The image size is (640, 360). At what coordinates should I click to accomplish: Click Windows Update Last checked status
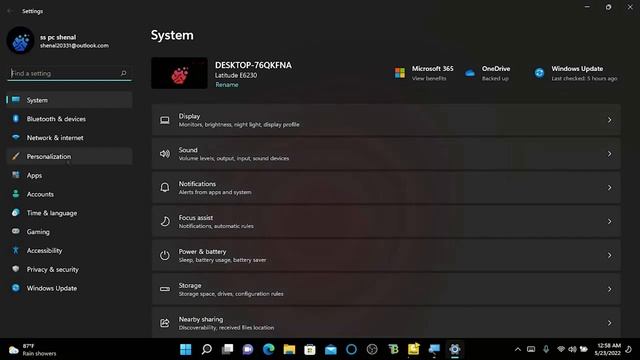coord(584,78)
